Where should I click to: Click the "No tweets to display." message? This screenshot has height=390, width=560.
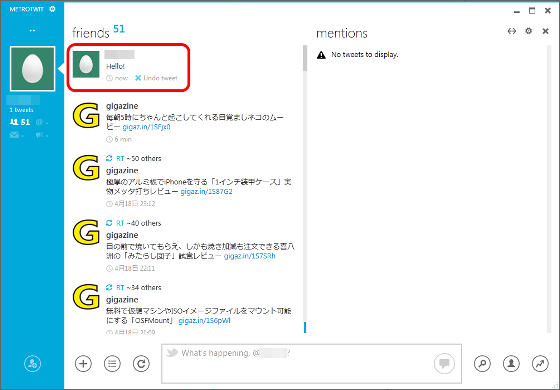(x=364, y=55)
